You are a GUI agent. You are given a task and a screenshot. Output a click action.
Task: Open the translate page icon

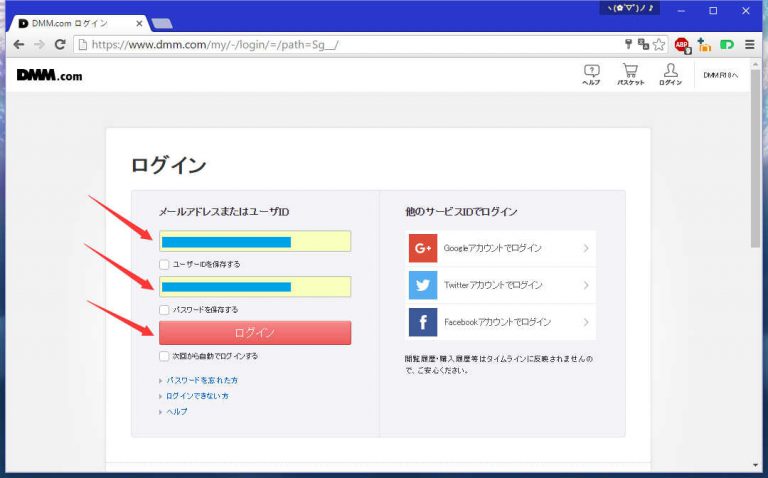pos(643,44)
